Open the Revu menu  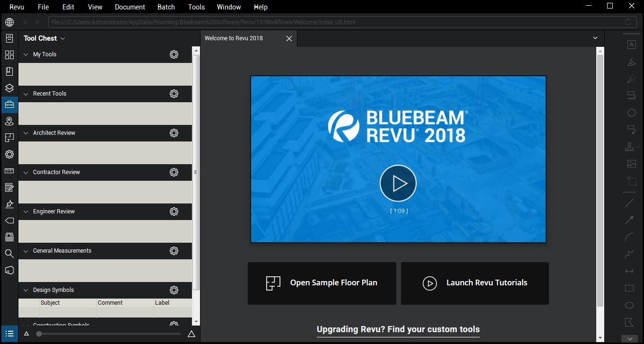point(17,7)
